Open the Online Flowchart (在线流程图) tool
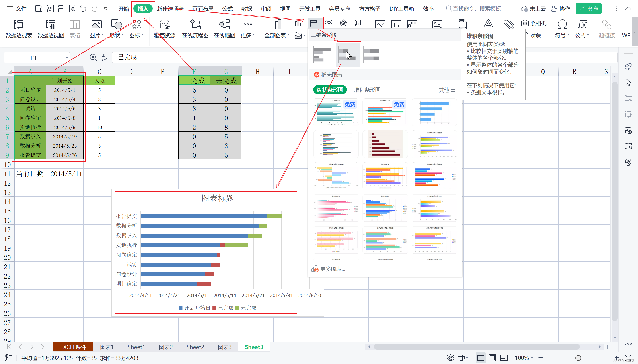 (195, 25)
